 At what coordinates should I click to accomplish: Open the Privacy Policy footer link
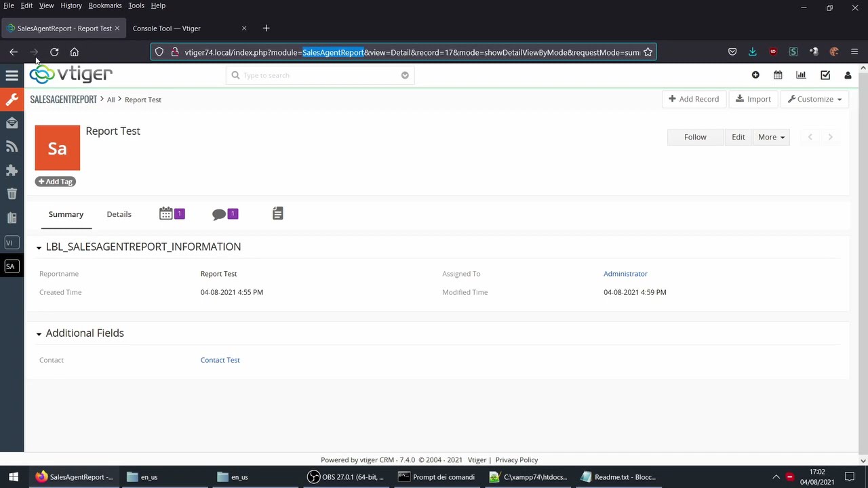tap(517, 460)
